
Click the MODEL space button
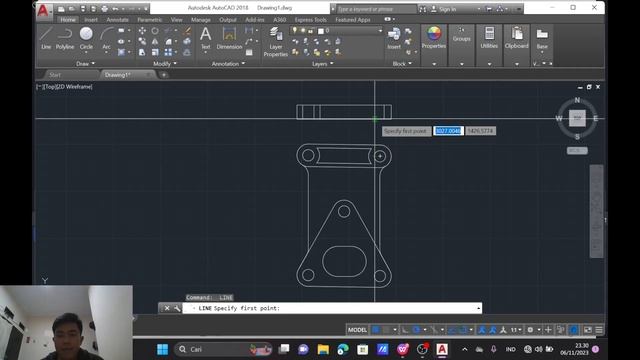(x=357, y=330)
